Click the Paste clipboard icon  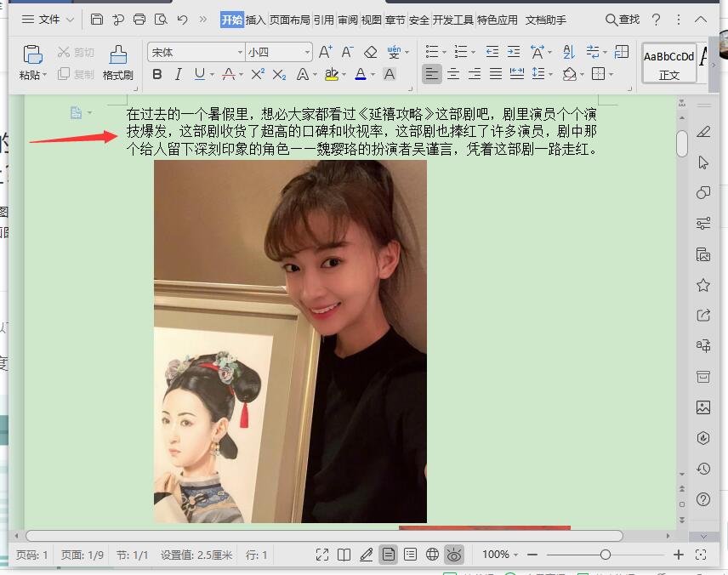[32, 54]
